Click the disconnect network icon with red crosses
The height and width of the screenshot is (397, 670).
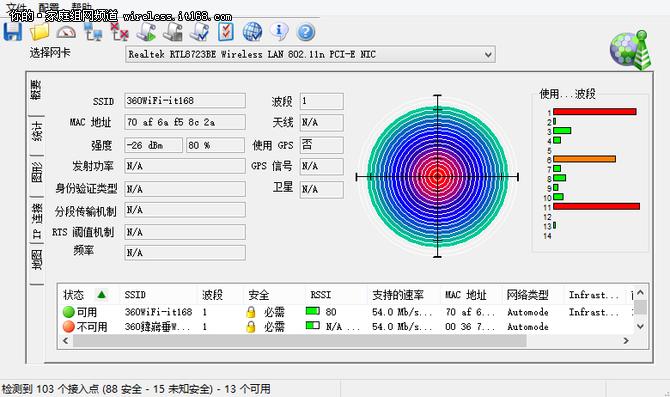tap(119, 32)
